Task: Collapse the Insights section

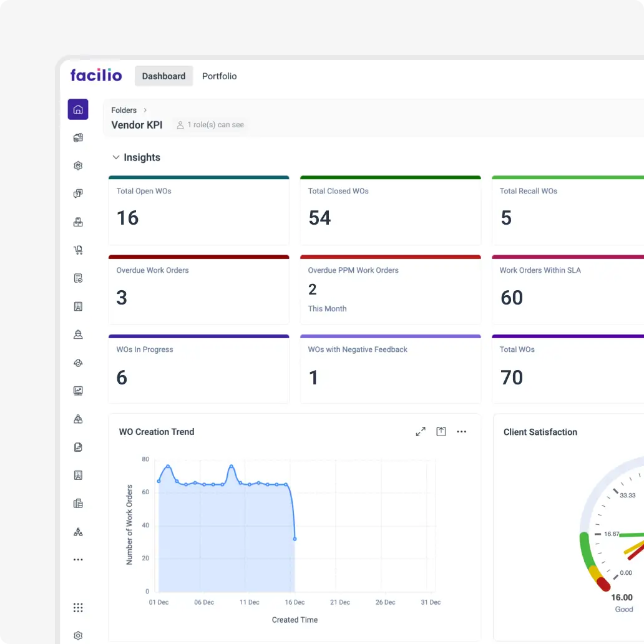Action: click(x=116, y=157)
